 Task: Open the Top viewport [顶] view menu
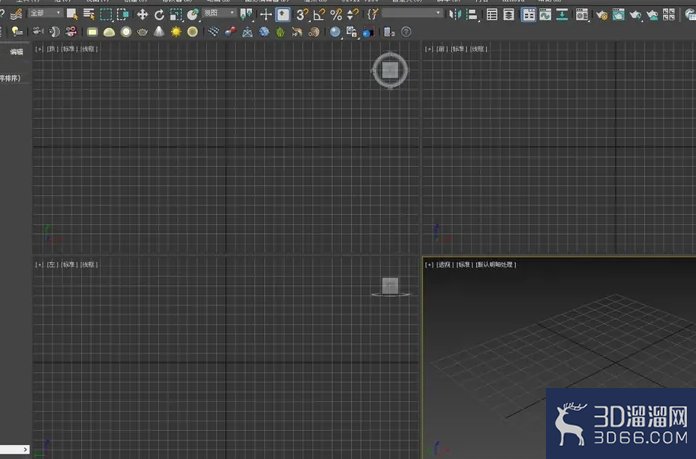point(51,49)
